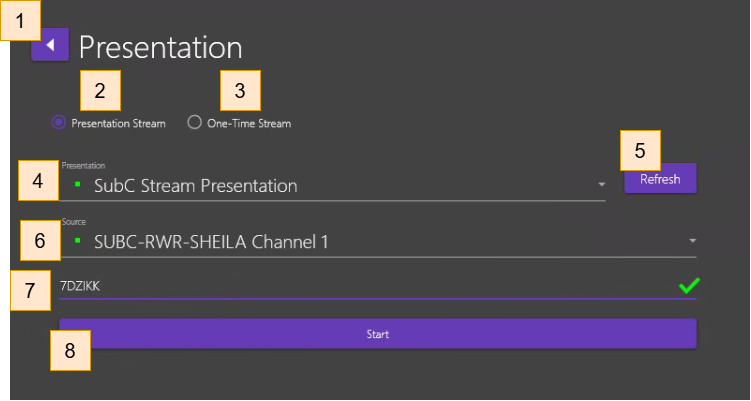This screenshot has width=751, height=401.
Task: Expand the Presentation dropdown arrow
Action: 601,185
